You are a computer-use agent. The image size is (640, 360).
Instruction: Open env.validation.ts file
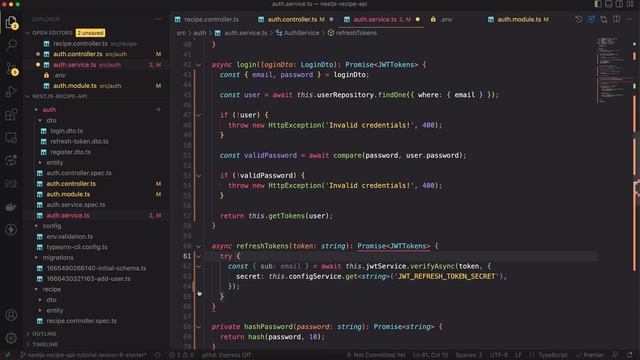[69, 236]
